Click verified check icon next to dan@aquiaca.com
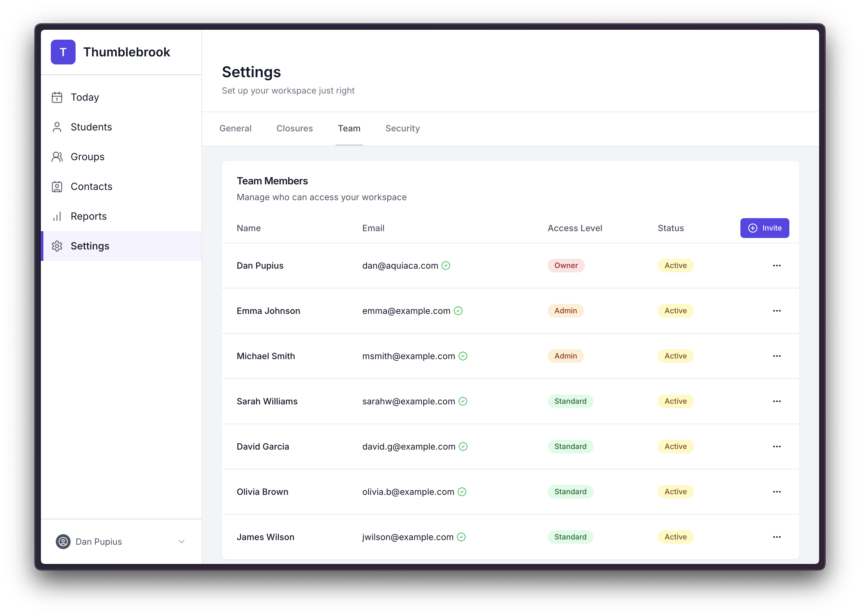 (446, 266)
